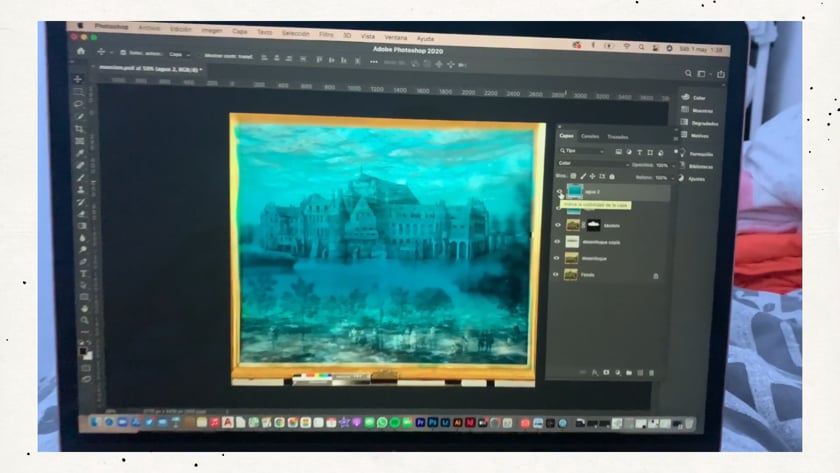Image resolution: width=840 pixels, height=473 pixels.
Task: Select the Eyedropper tool
Action: point(80,153)
